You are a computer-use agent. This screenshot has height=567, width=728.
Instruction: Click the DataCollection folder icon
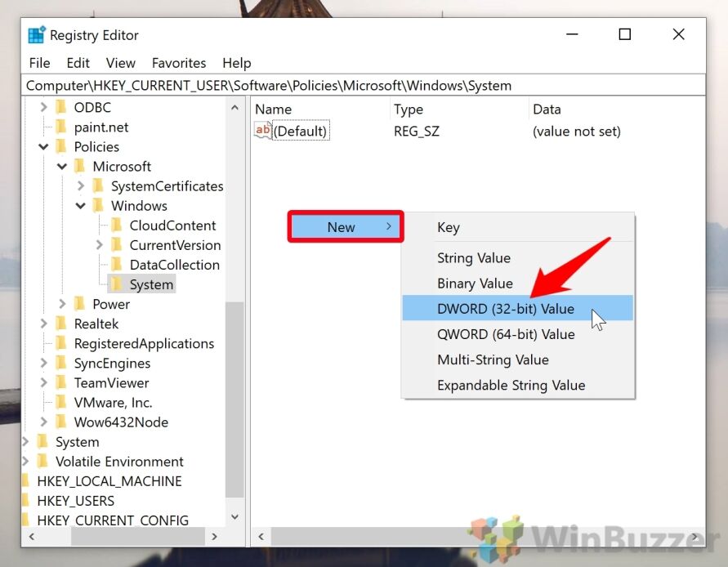coord(117,265)
